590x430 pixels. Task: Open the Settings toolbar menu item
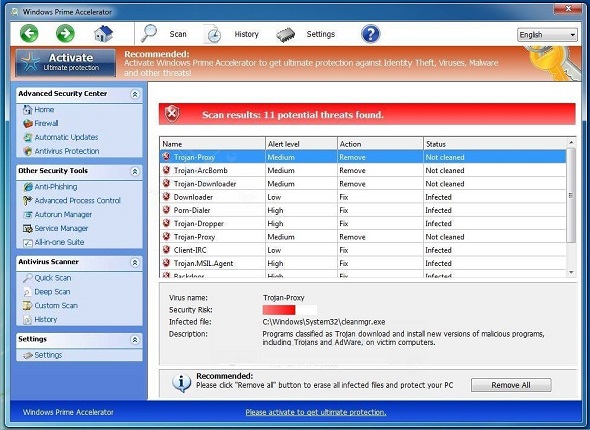coord(321,34)
